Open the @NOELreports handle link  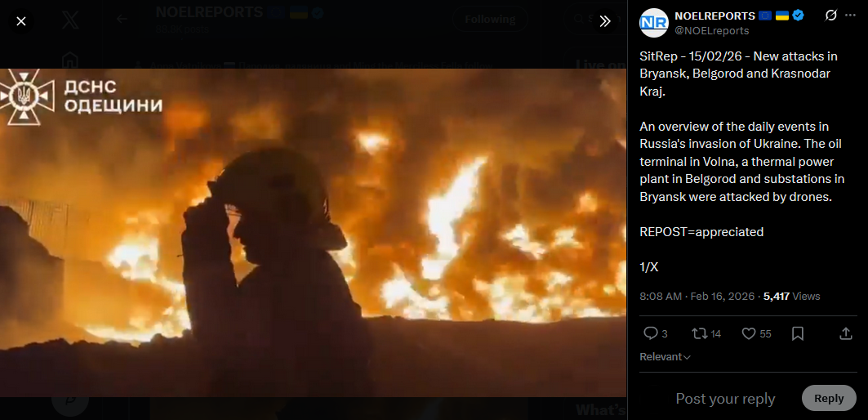pyautogui.click(x=711, y=30)
